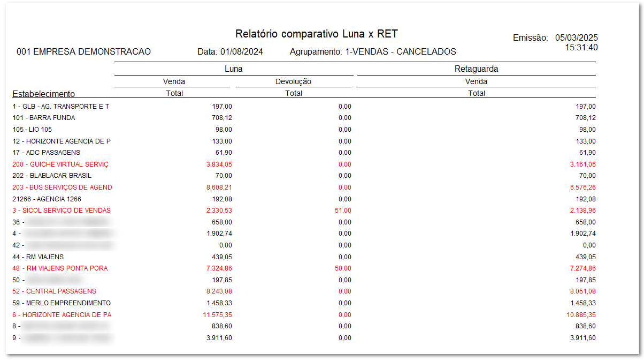Select the report title 'Relatório comparativo Luna x RET'
Image resolution: width=644 pixels, height=361 pixels.
pyautogui.click(x=317, y=34)
